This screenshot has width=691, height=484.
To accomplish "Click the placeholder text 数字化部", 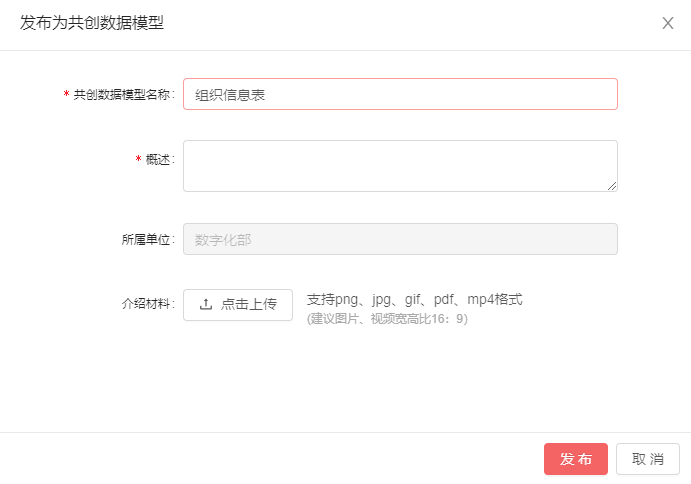I will coord(222,240).
